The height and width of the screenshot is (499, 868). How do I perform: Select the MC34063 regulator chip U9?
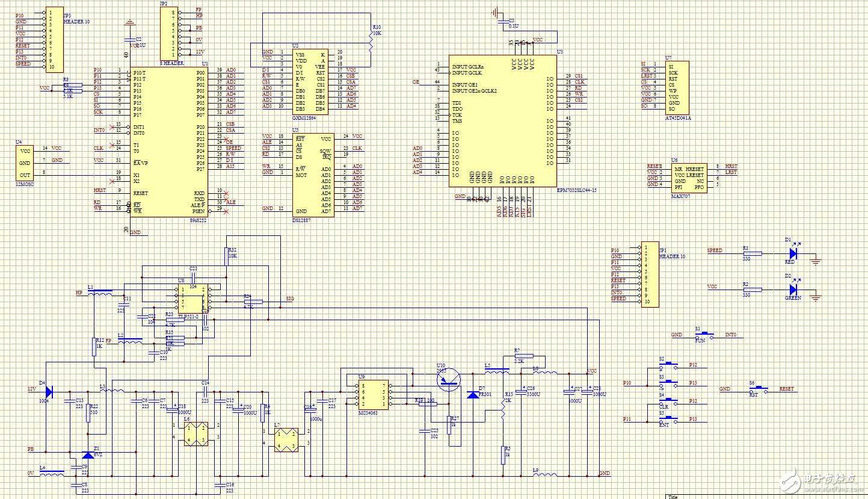click(372, 395)
